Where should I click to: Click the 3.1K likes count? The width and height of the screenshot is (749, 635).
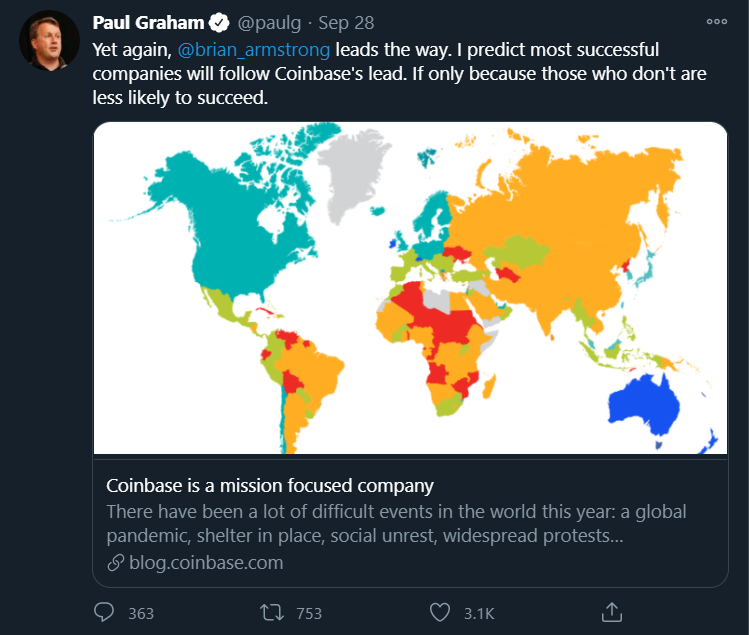[477, 613]
